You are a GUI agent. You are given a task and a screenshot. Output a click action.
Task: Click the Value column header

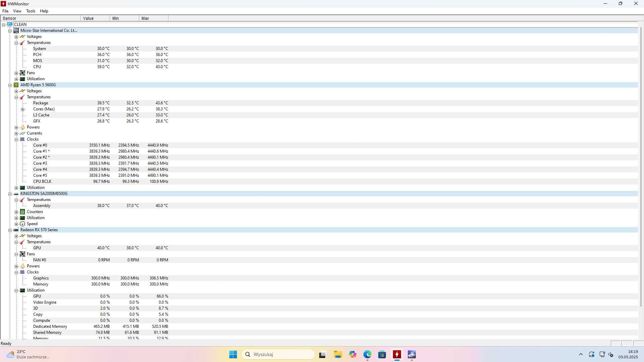95,18
